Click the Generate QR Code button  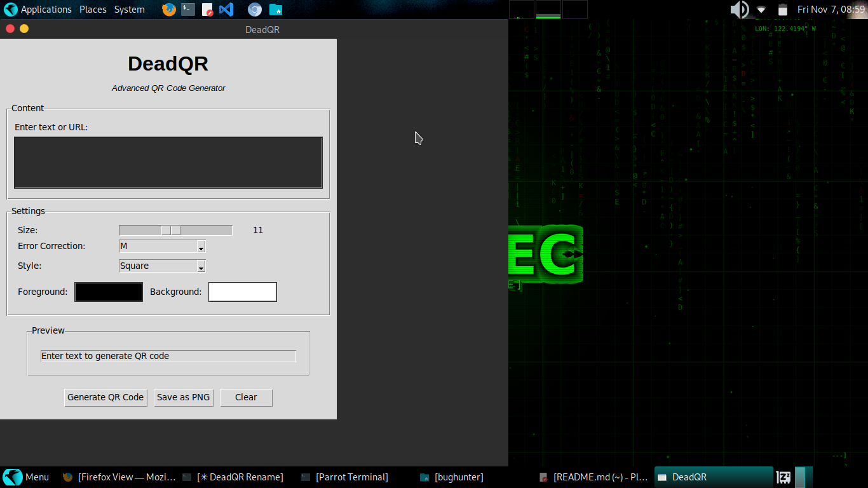[105, 397]
